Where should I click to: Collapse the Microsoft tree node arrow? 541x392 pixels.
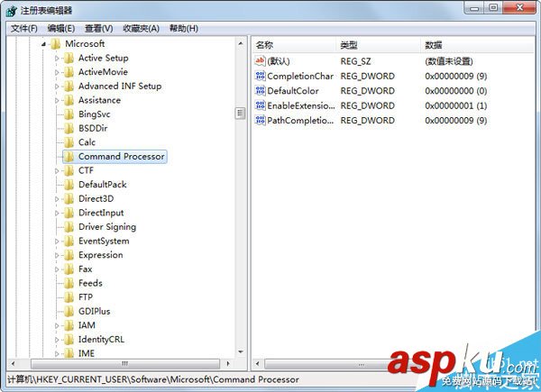tap(44, 44)
